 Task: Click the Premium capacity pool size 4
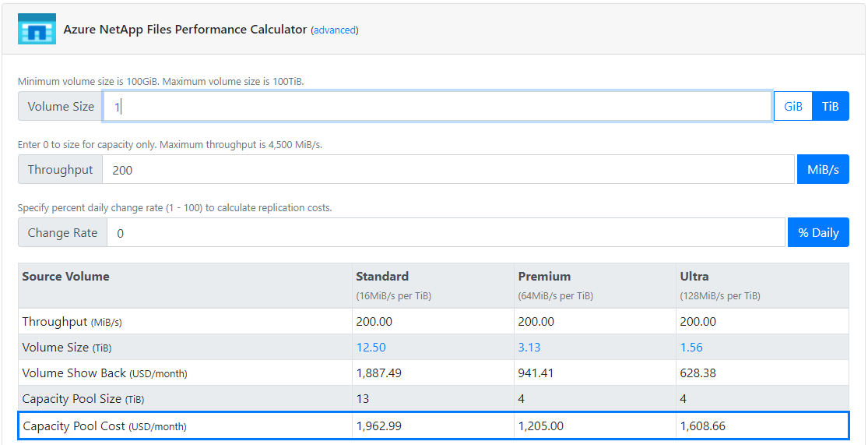(x=522, y=399)
